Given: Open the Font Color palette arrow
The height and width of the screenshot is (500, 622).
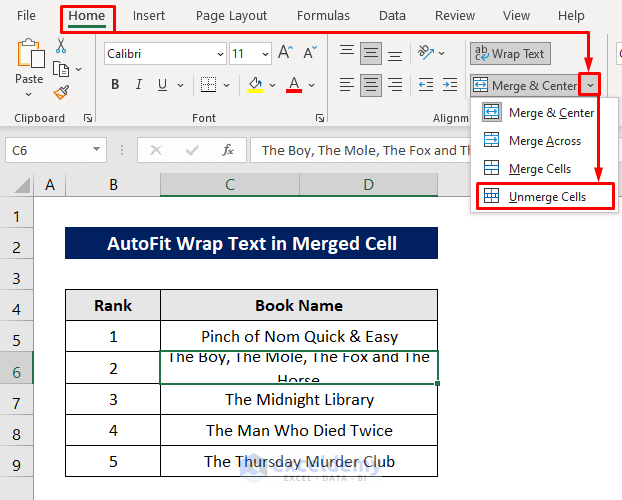Looking at the screenshot, I should [x=311, y=85].
